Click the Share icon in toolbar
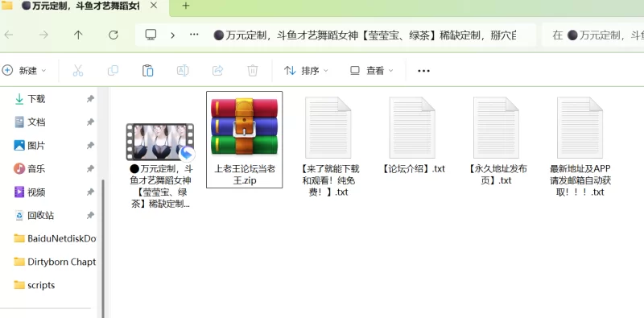 click(217, 71)
